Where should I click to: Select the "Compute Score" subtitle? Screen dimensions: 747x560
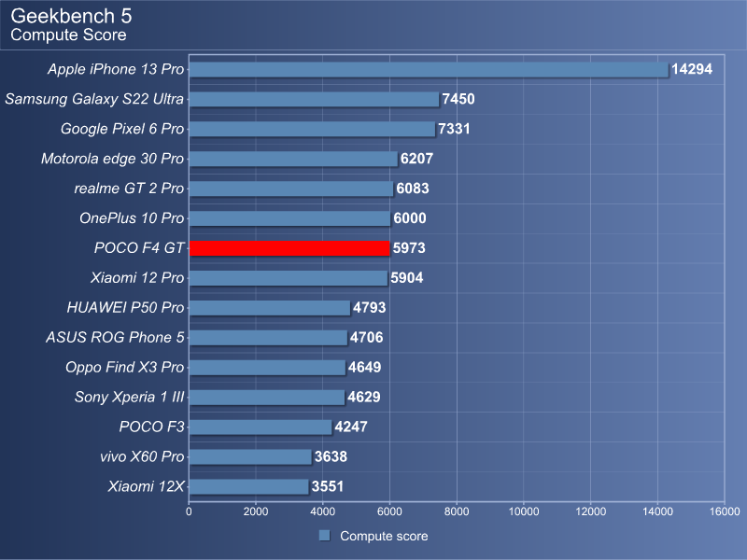click(68, 35)
